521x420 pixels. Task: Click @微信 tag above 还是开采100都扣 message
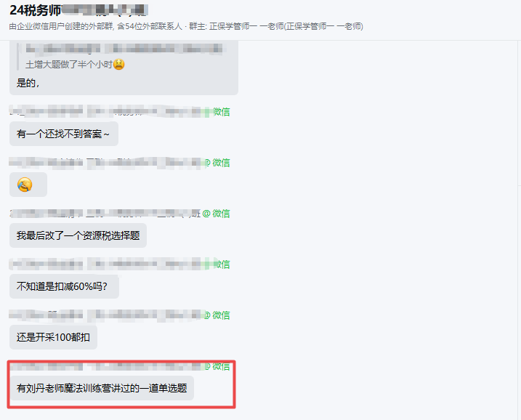click(x=217, y=315)
